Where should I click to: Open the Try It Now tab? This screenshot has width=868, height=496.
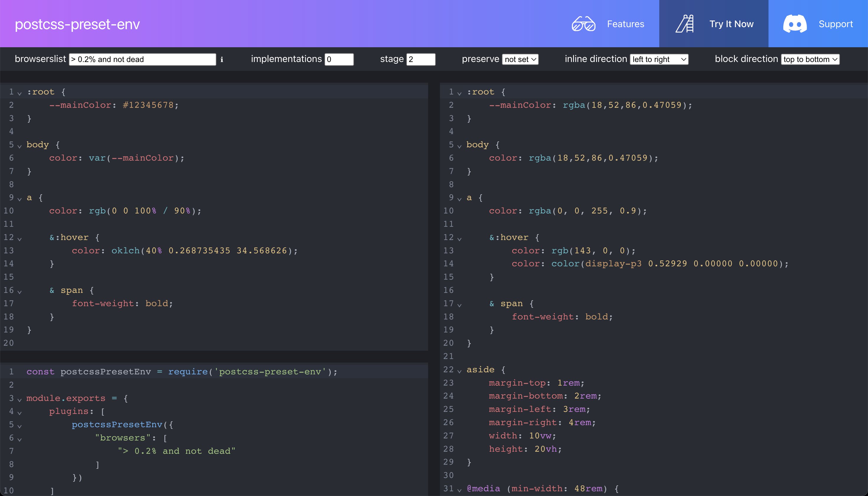(714, 24)
